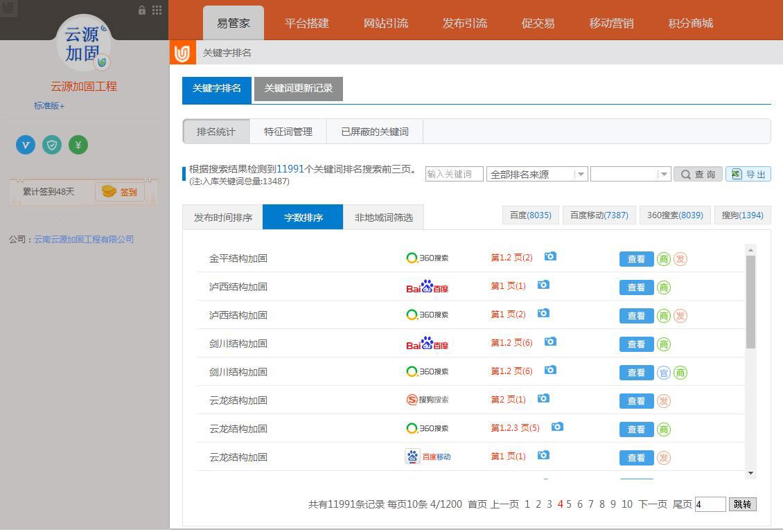This screenshot has height=532, width=783.
Task: Click page number 10 in pagination
Action: tap(626, 504)
